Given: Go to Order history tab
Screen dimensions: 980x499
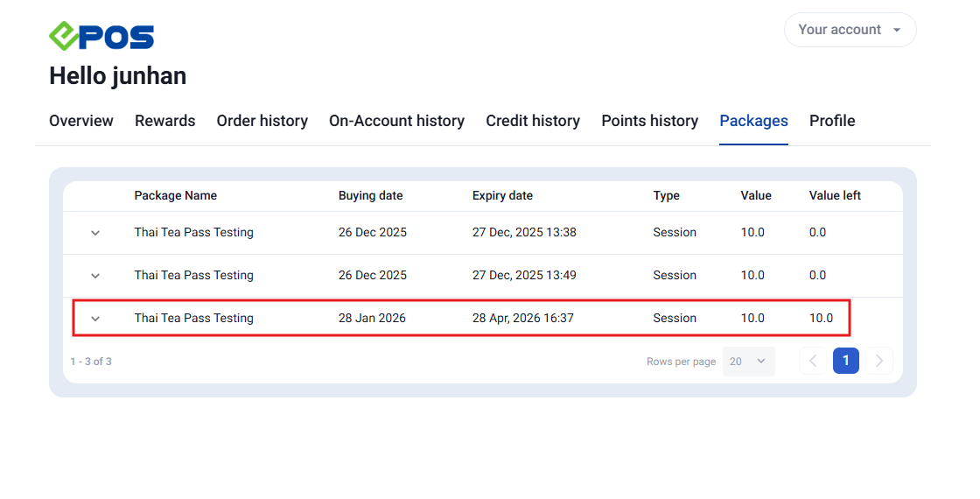Looking at the screenshot, I should 262,121.
